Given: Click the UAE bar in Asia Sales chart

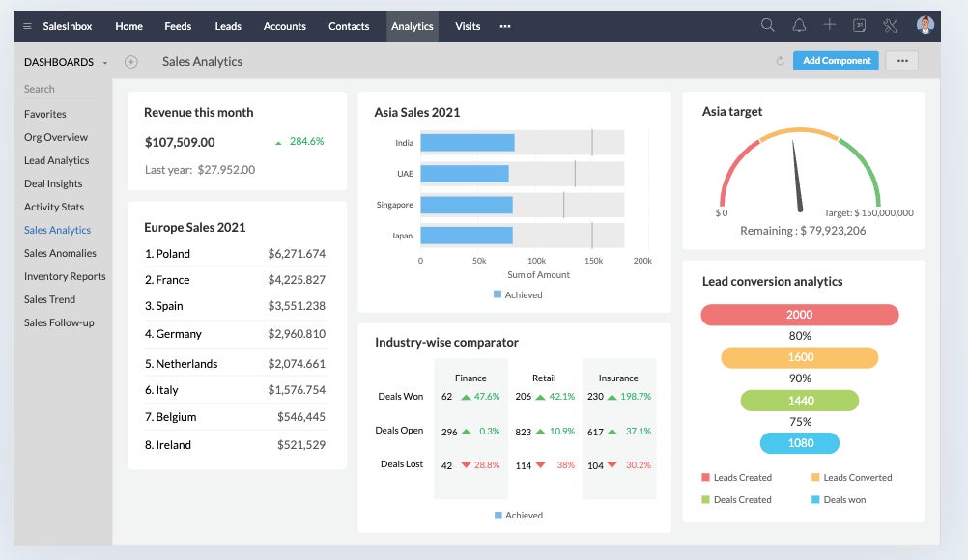Looking at the screenshot, I should click(465, 173).
